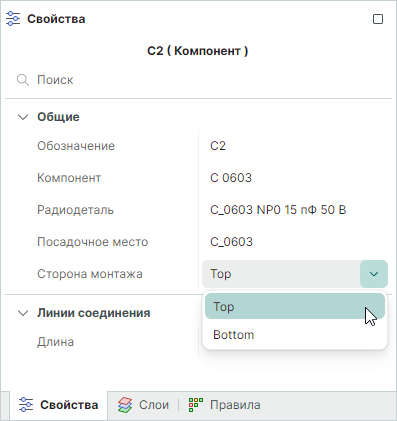This screenshot has height=421, width=397.
Task: Click the Линии соединения section heading
Action: pos(94,313)
